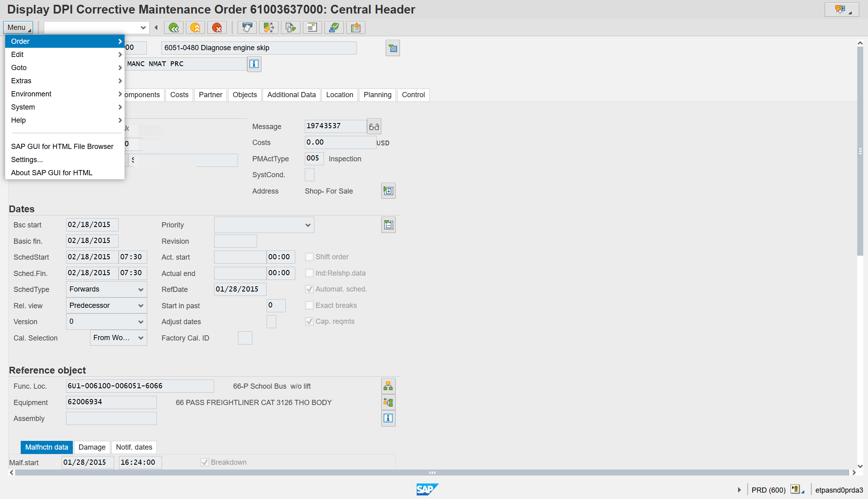Click the clipboard icon at the toolbar's end
Image resolution: width=868 pixels, height=499 pixels.
click(356, 27)
